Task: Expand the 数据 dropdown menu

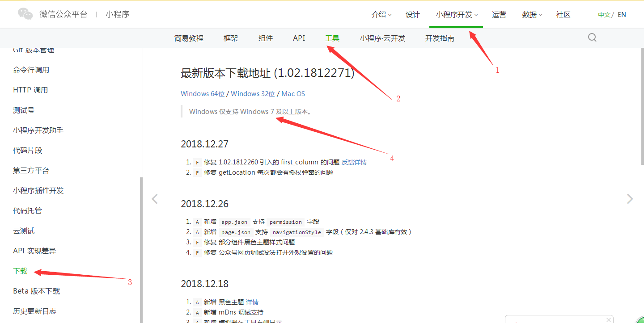Action: pos(531,14)
